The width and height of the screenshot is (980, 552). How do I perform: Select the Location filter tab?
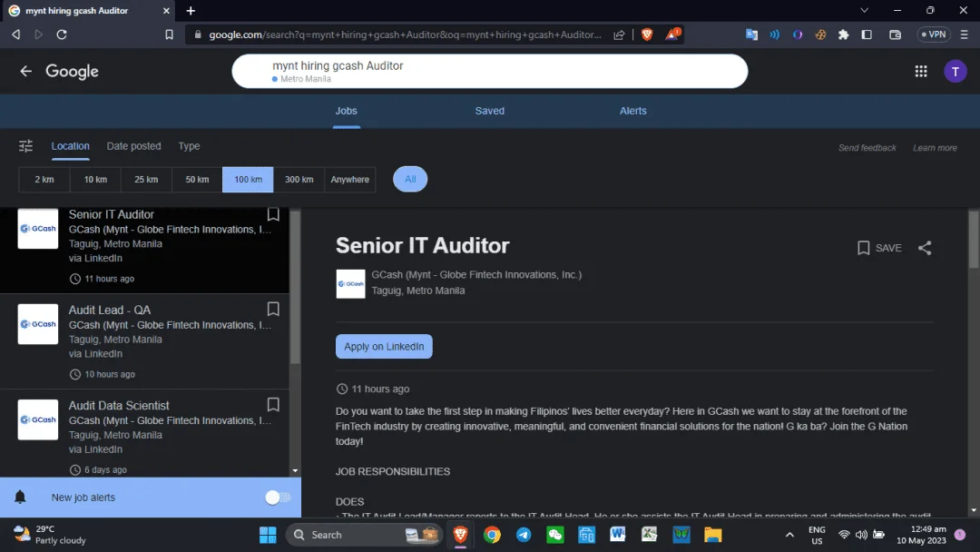coord(70,146)
